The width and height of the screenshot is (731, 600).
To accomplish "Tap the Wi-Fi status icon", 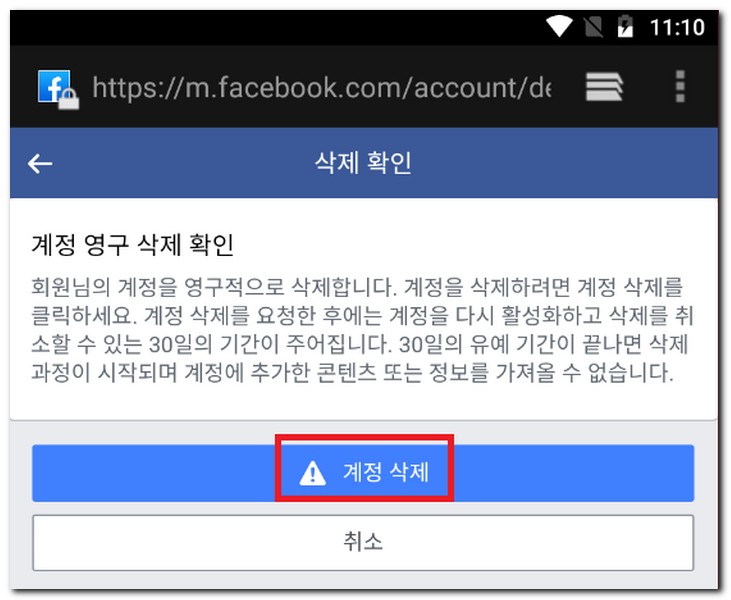I will coord(559,26).
